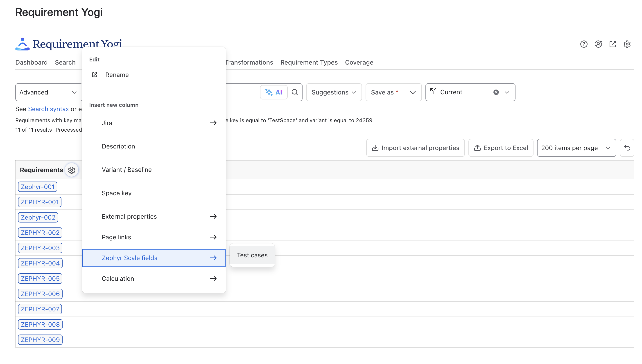Screen dimensions: 642x364
Task: Click the Requirement Yogi logo icon
Action: [23, 44]
